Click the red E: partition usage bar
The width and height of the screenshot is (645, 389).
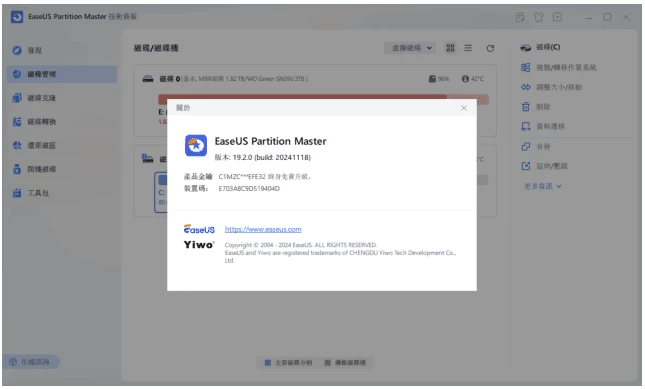[323, 99]
